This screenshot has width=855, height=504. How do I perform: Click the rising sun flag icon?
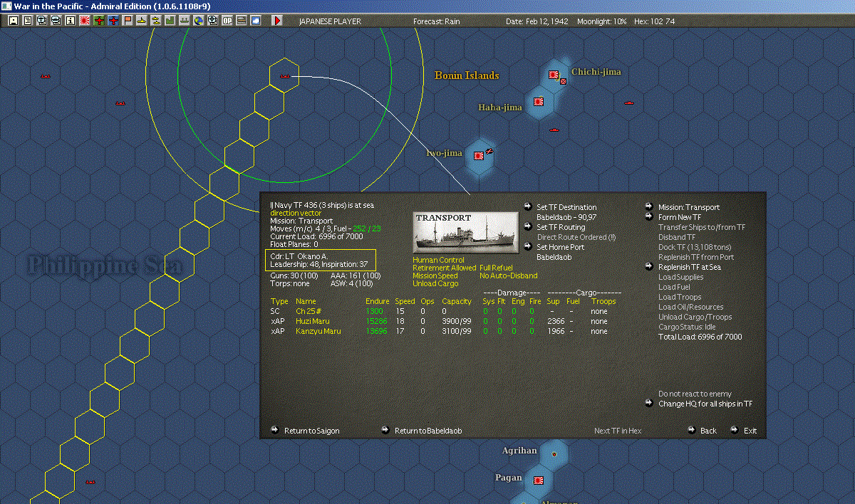[x=85, y=21]
